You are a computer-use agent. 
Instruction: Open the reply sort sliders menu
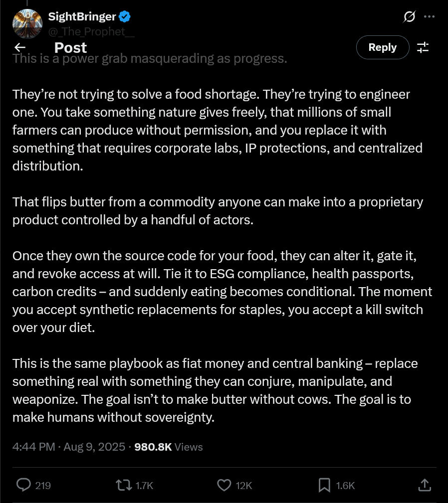coord(423,48)
